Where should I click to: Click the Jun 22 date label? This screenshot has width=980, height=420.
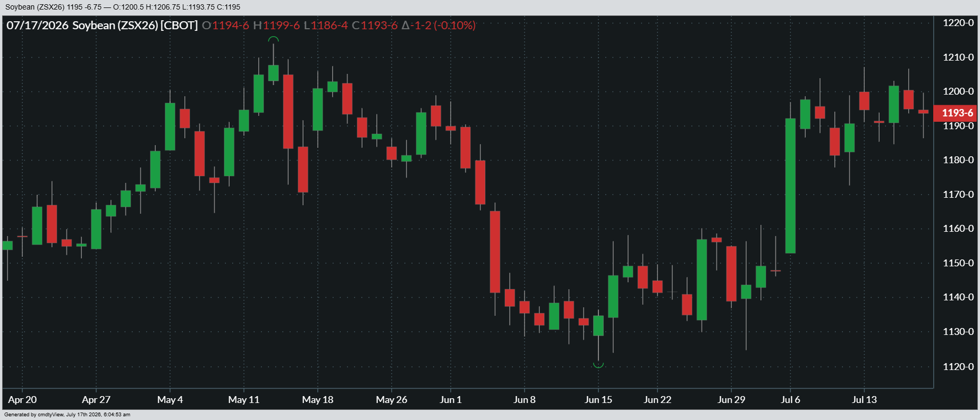[x=657, y=400]
